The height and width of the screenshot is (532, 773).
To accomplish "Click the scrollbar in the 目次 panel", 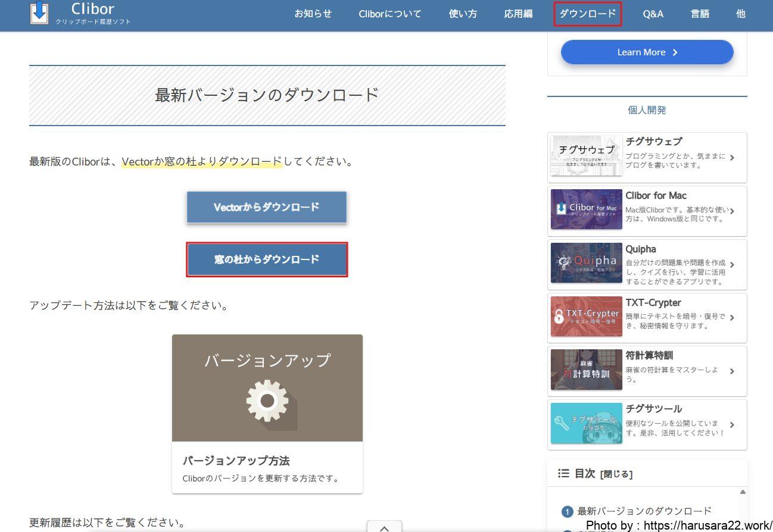I will point(742,492).
